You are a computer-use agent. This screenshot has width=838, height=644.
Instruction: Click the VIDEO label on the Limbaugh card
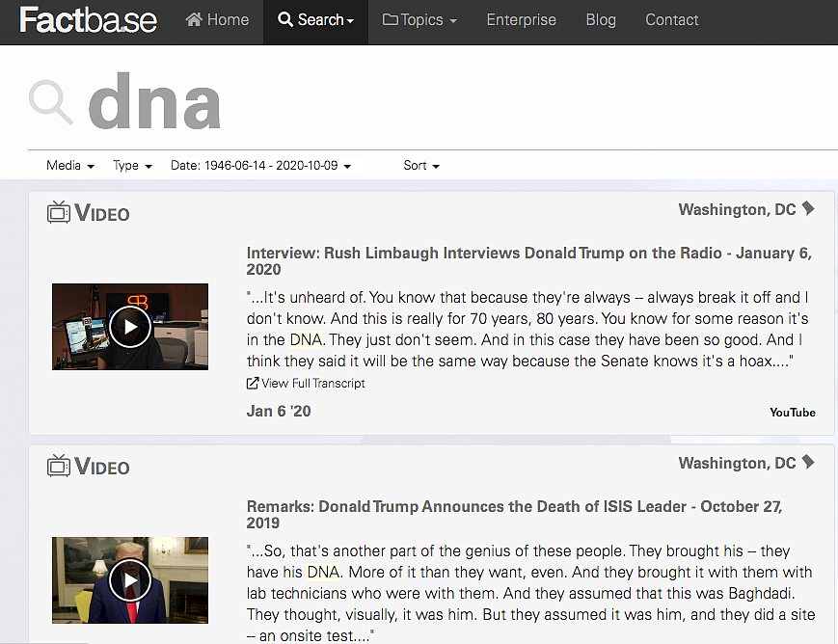point(102,213)
